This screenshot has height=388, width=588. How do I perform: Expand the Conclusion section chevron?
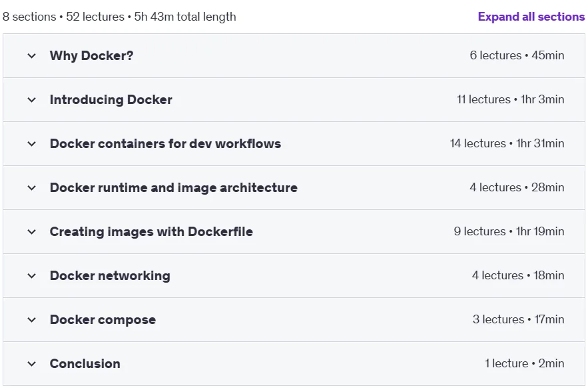click(32, 363)
